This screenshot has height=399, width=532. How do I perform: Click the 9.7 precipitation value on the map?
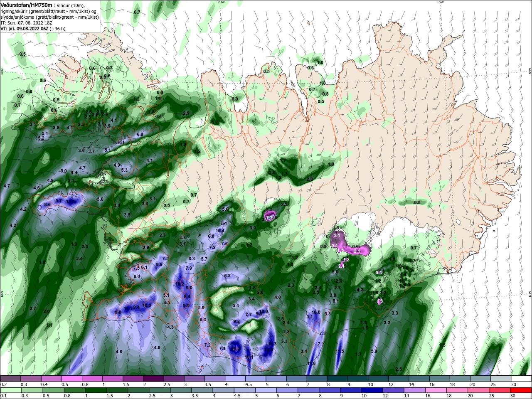point(59,201)
